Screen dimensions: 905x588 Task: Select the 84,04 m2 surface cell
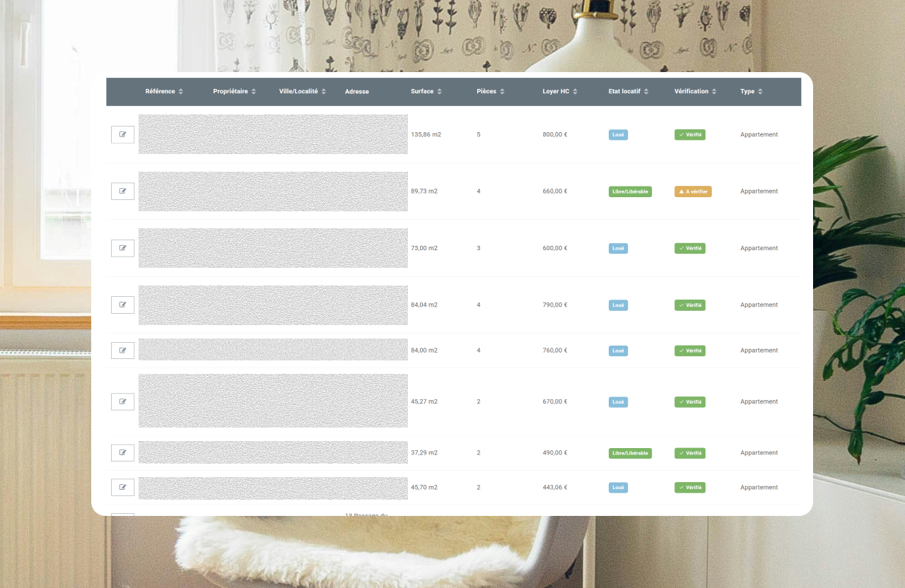[x=424, y=305]
